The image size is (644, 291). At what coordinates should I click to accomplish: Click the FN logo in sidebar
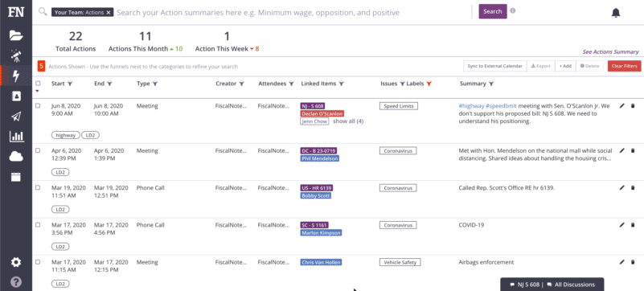point(15,11)
